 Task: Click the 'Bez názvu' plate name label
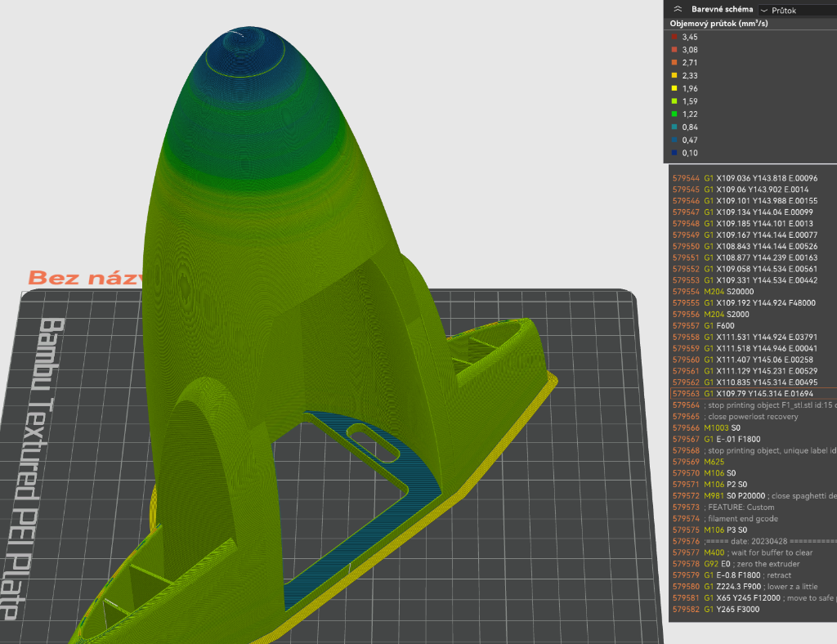tap(86, 277)
